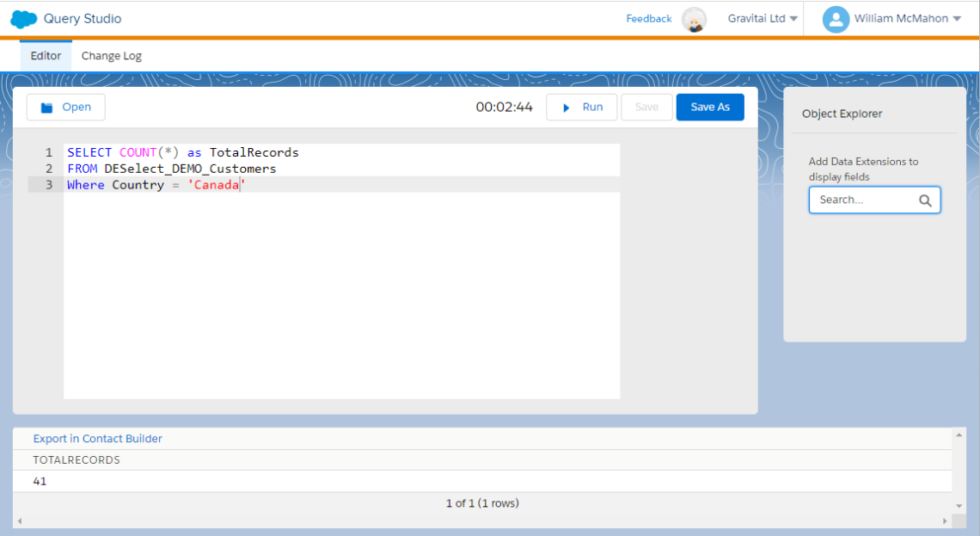Click the Salesforce cloud logo
Image resolution: width=980 pixels, height=536 pixels.
22,18
